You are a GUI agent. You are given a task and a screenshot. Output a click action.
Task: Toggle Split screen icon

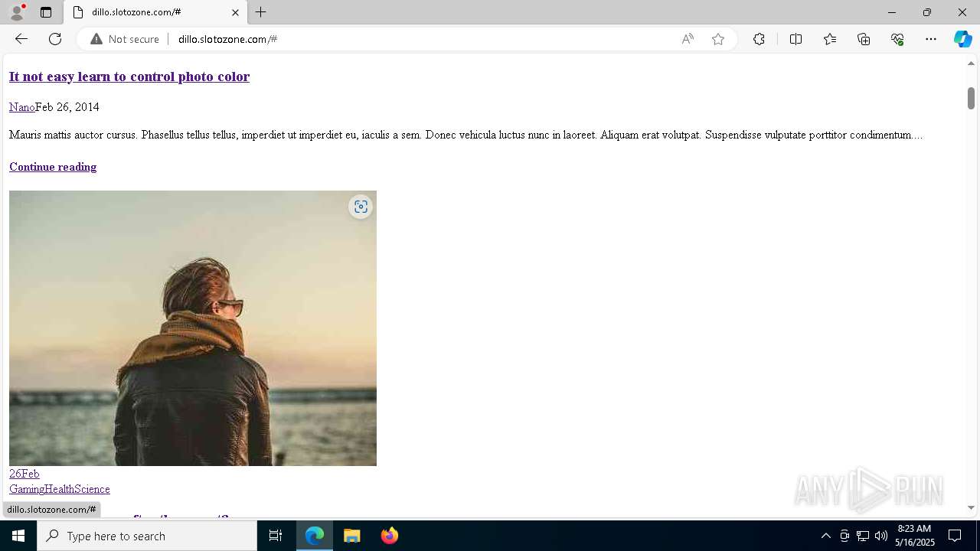click(795, 39)
